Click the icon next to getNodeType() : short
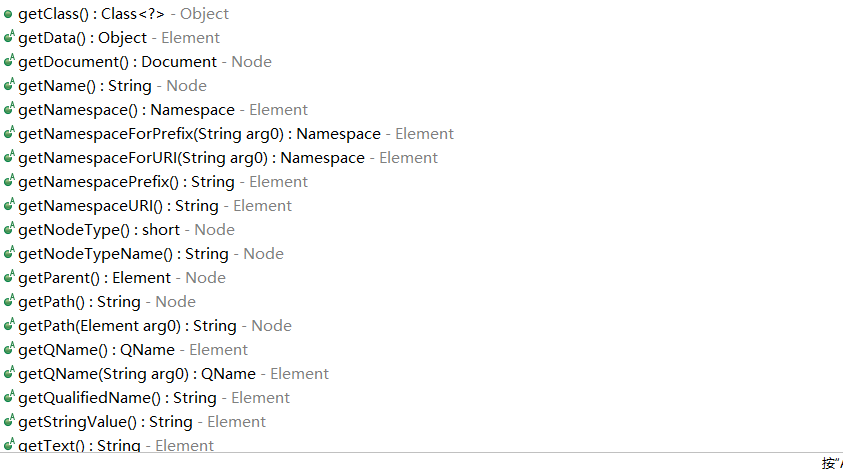Screen dimensions: 843x469 pos(9,229)
